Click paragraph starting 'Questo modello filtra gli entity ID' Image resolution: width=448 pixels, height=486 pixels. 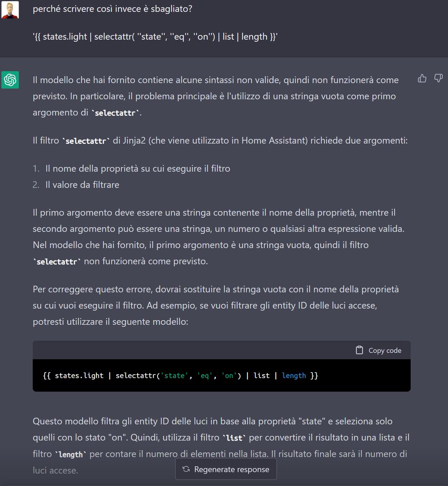point(221,446)
